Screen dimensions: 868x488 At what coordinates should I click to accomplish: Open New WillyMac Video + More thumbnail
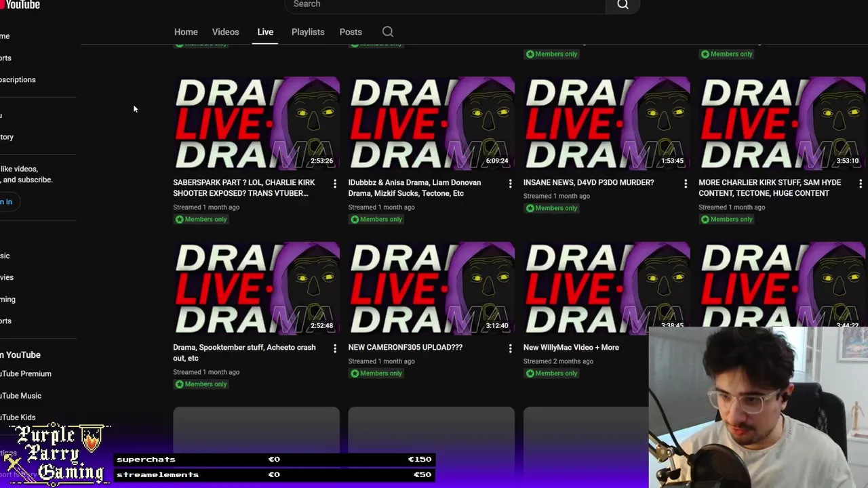pos(606,288)
